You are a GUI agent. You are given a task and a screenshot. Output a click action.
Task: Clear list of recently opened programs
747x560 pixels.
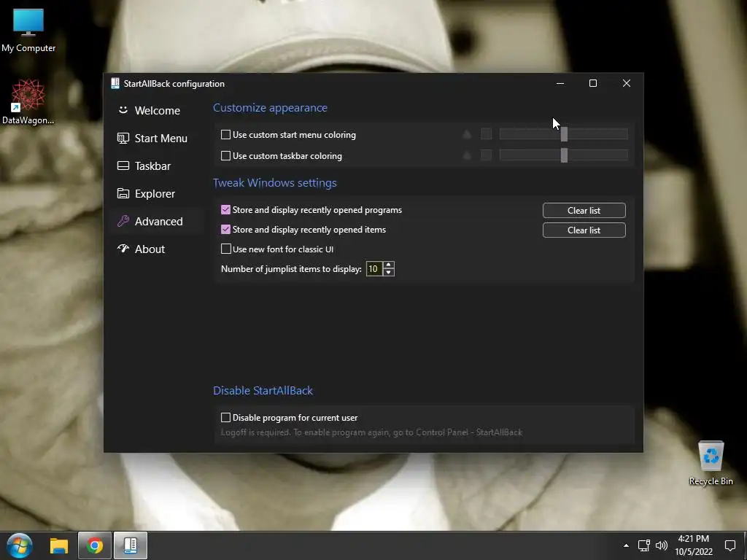[x=584, y=211]
